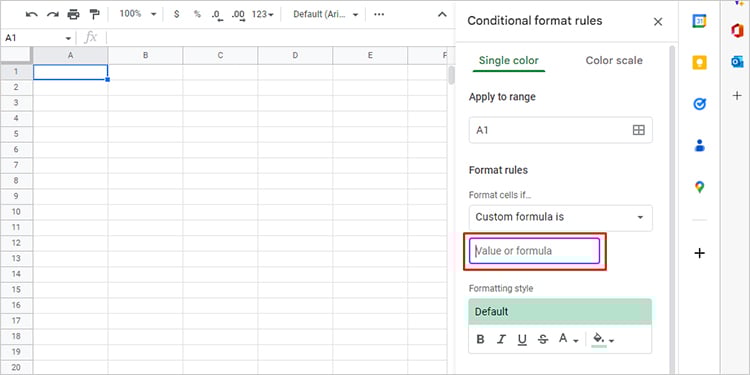
Task: Click the Office icon in browser sidebar
Action: [x=737, y=30]
